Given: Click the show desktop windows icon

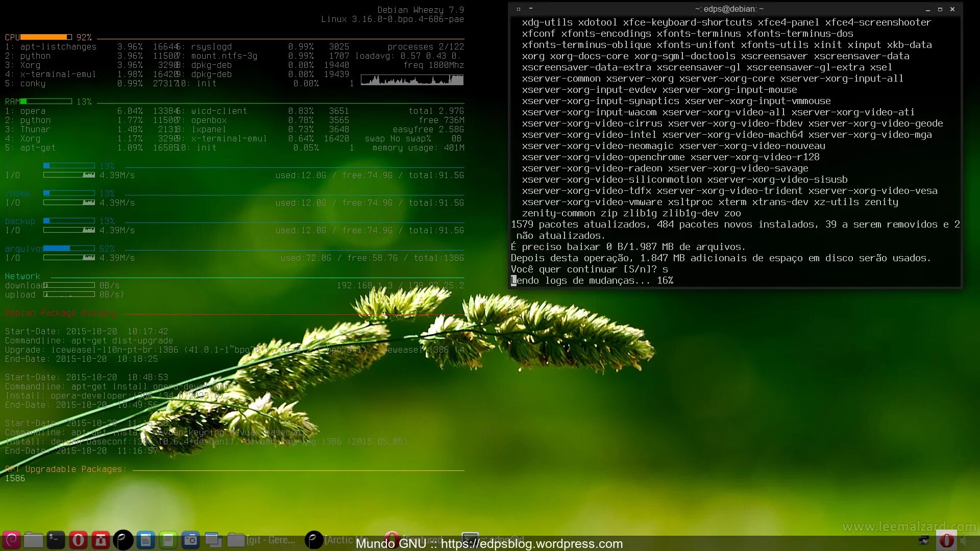Looking at the screenshot, I should (213, 540).
